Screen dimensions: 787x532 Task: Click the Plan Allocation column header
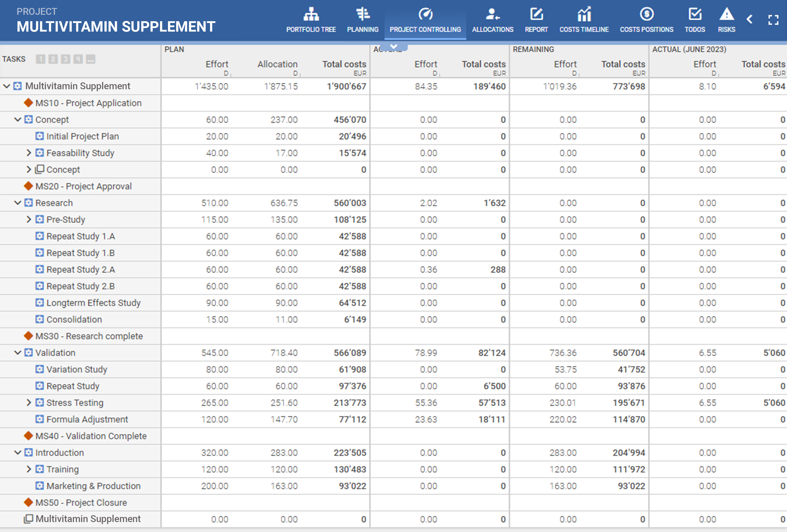click(x=277, y=64)
